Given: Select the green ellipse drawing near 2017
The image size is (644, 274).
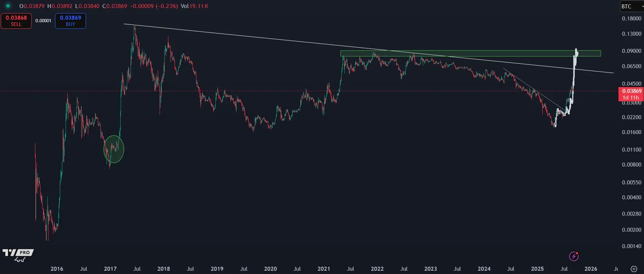Looking at the screenshot, I should click(x=114, y=149).
